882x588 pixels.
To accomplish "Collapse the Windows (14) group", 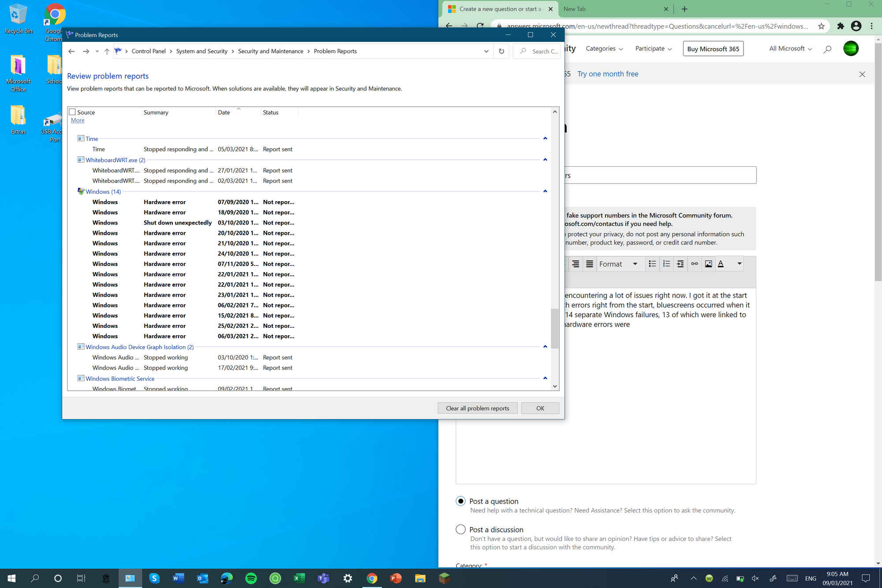I will tap(545, 191).
